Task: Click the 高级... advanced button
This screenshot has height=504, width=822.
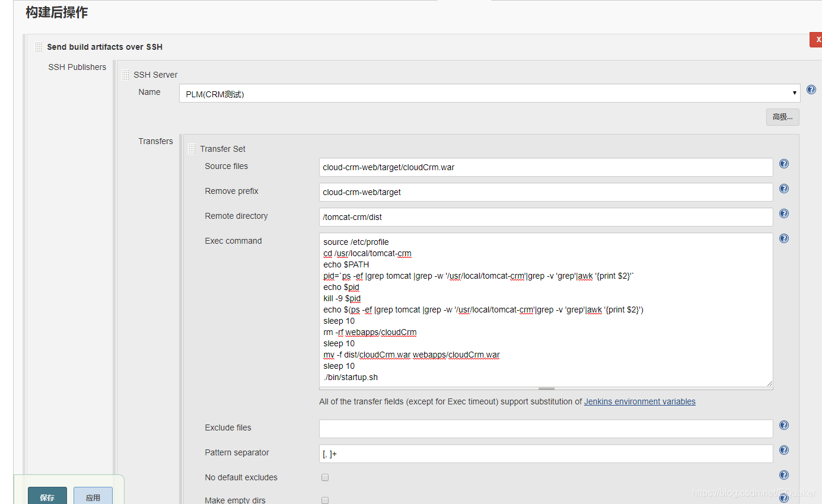Action: click(782, 117)
